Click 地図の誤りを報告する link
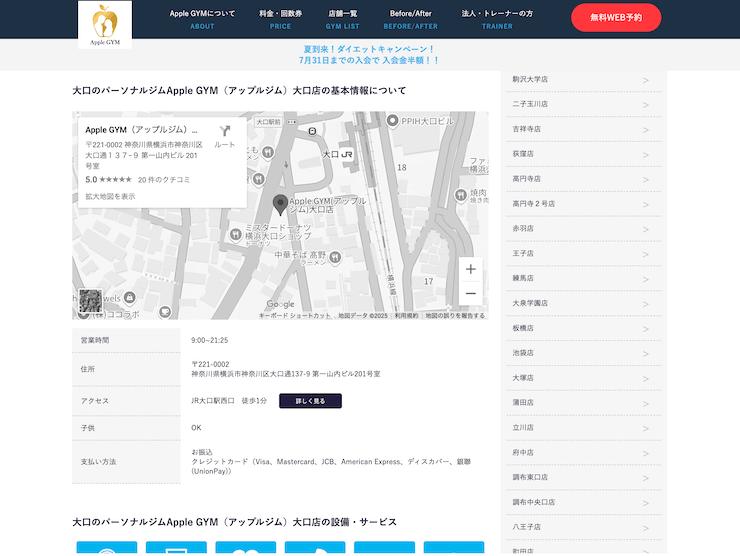740x556 pixels. click(x=455, y=315)
